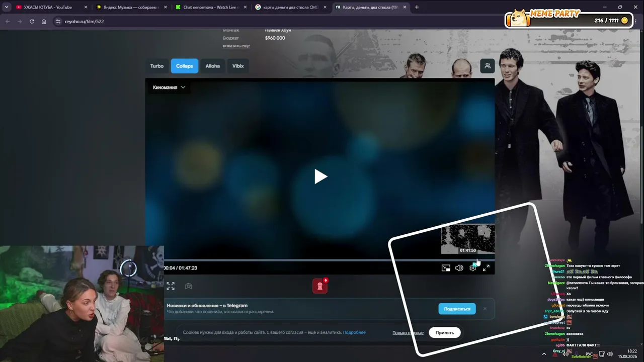
Task: Close the Яндекс Музыка tab
Action: pos(165,7)
